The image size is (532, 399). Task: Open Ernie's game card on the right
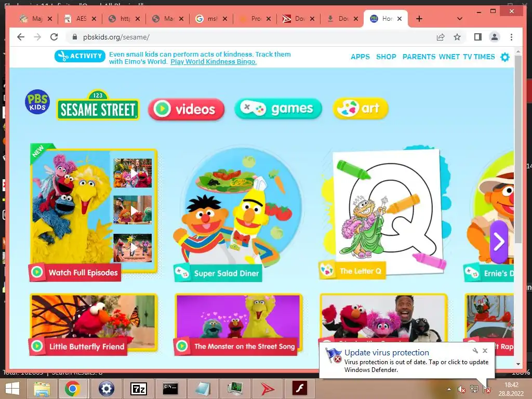[x=488, y=217]
